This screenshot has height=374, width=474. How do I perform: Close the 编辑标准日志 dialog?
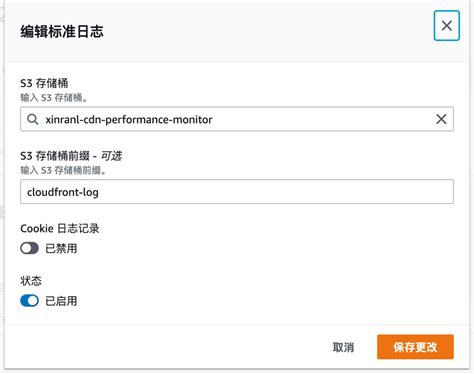(x=446, y=26)
